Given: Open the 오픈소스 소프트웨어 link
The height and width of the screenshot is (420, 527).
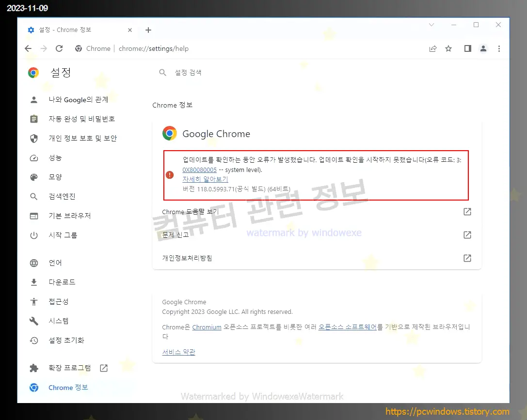Looking at the screenshot, I should (348, 327).
